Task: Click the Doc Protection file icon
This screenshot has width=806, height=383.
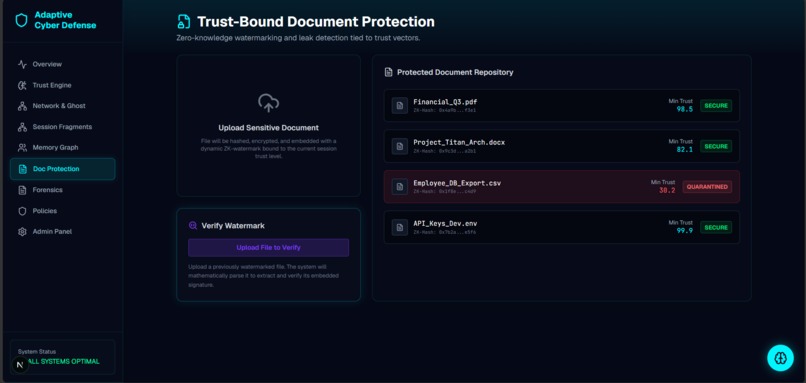Action: coord(22,169)
